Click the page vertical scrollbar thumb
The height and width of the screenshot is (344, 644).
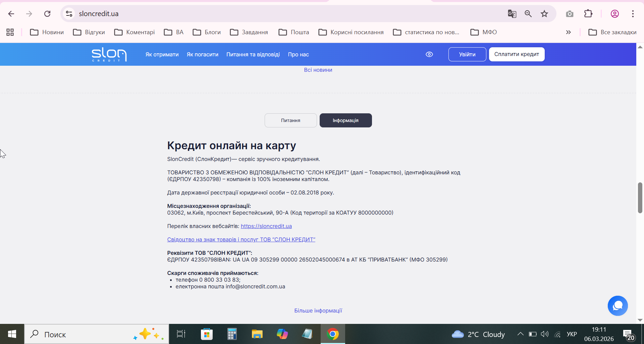tap(640, 198)
